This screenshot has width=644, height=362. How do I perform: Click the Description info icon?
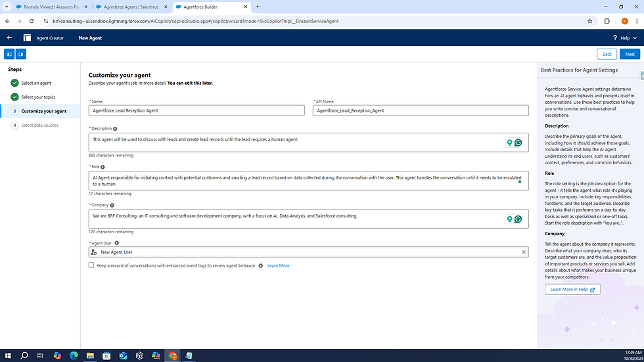pyautogui.click(x=115, y=129)
